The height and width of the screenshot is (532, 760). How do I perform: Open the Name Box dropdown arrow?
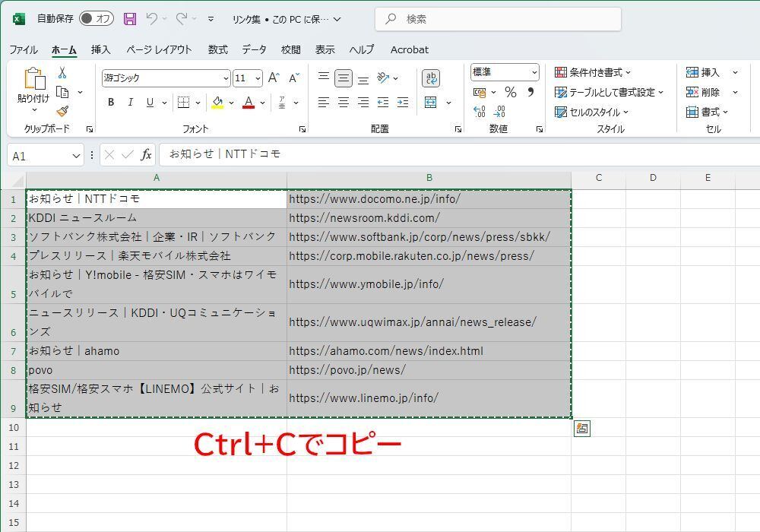(76, 156)
